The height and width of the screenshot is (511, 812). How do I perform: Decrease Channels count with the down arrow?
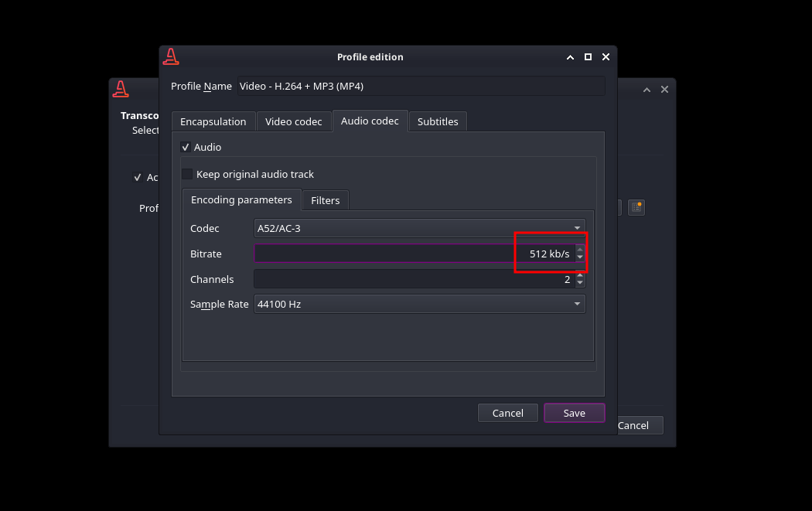(580, 283)
